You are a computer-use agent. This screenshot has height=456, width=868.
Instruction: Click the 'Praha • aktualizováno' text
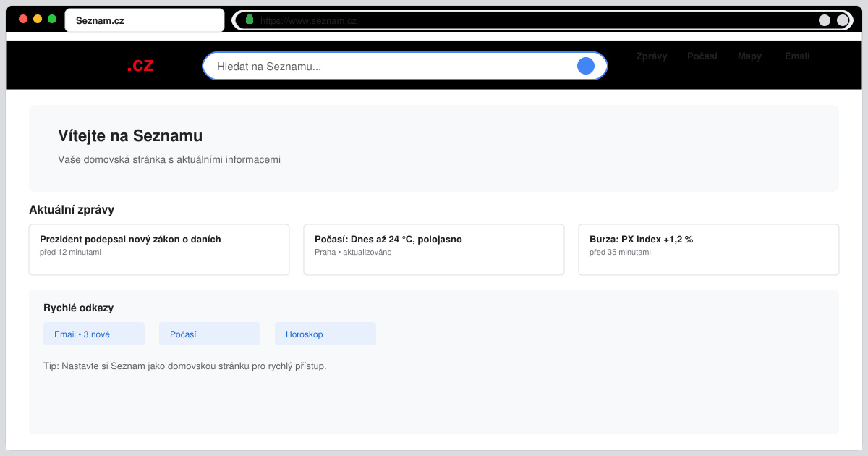pos(353,253)
